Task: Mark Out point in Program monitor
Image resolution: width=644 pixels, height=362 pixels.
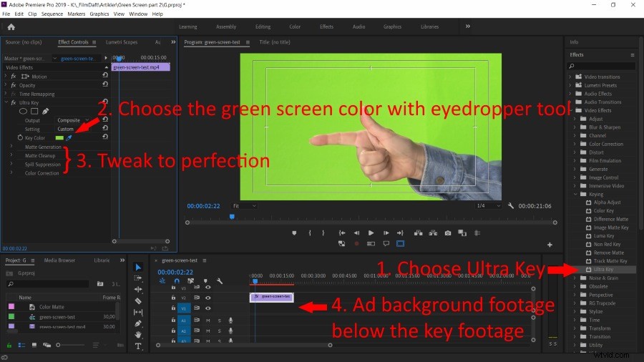Action: (323, 233)
